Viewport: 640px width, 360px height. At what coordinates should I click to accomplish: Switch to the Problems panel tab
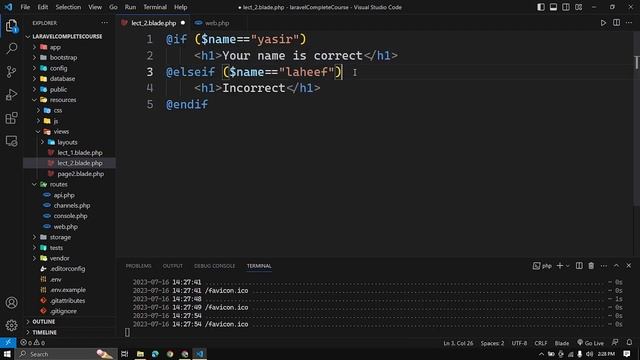tap(138, 266)
